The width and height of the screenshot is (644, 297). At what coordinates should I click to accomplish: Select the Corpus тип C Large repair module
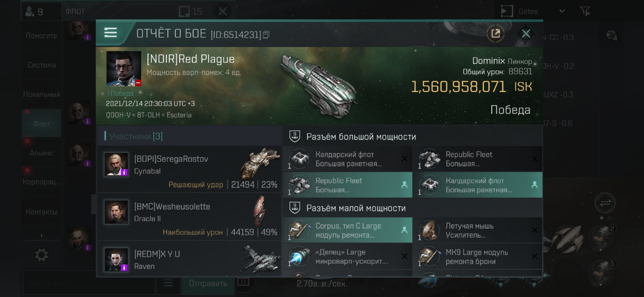348,230
